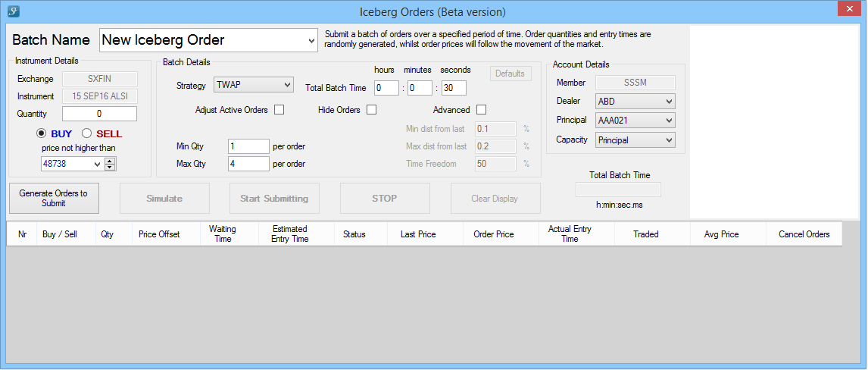Viewport: 868px width, 370px height.
Task: Toggle the Hide Orders checkbox
Action: (x=371, y=110)
